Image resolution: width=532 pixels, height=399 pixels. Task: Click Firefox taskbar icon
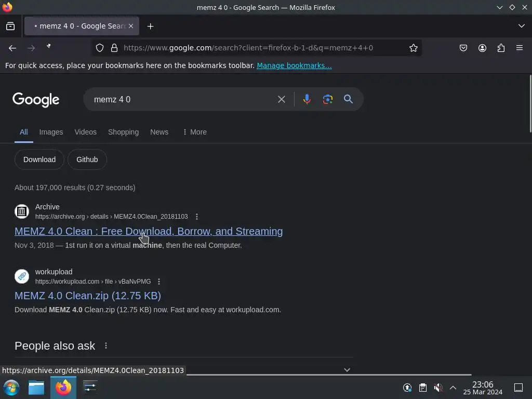[63, 388]
